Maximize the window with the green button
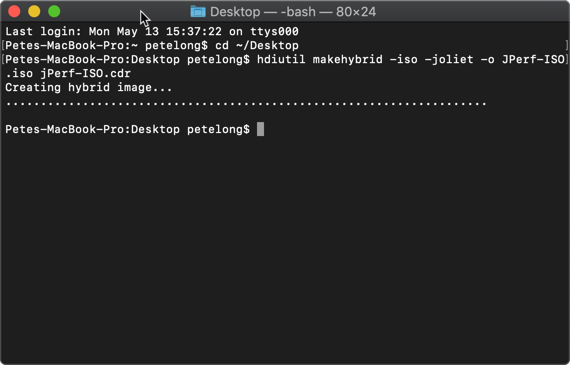 point(54,11)
